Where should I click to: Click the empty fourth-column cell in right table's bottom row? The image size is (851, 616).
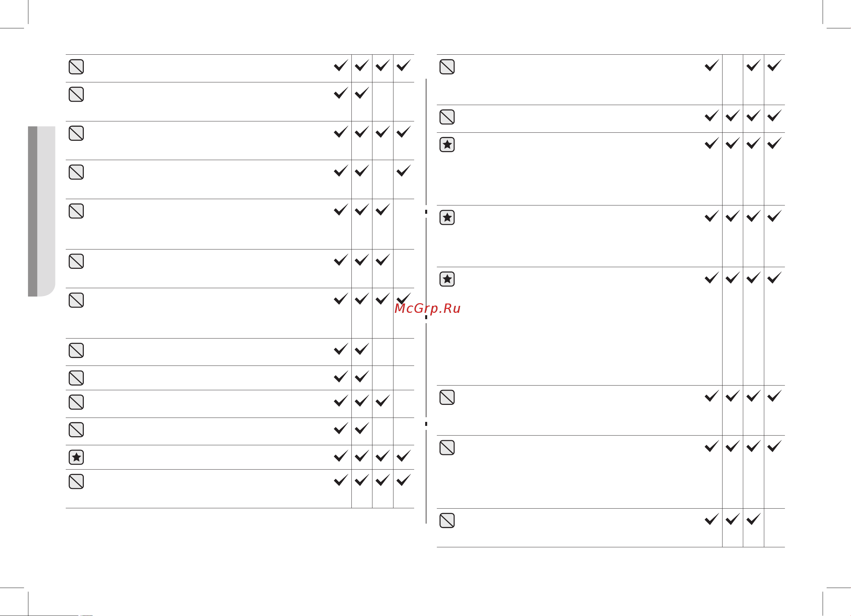point(775,528)
